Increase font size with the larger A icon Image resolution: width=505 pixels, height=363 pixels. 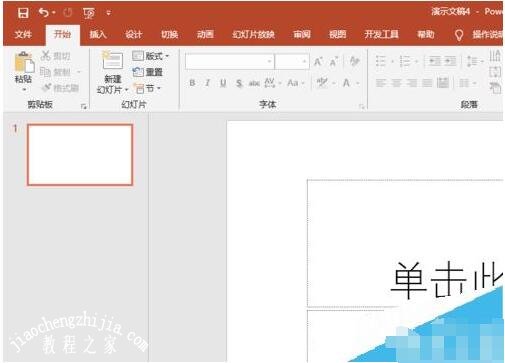tap(318, 61)
